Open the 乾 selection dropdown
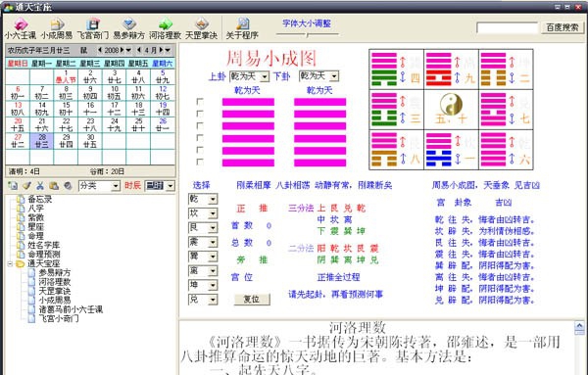The height and width of the screenshot is (375, 588). coord(213,199)
